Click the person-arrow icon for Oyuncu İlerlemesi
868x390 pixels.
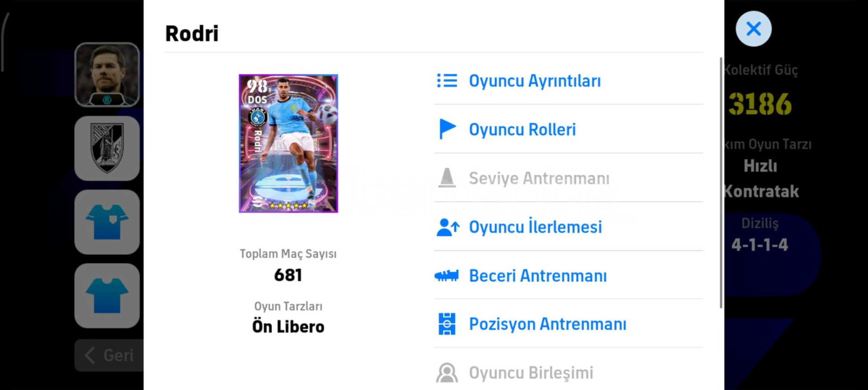pos(448,227)
